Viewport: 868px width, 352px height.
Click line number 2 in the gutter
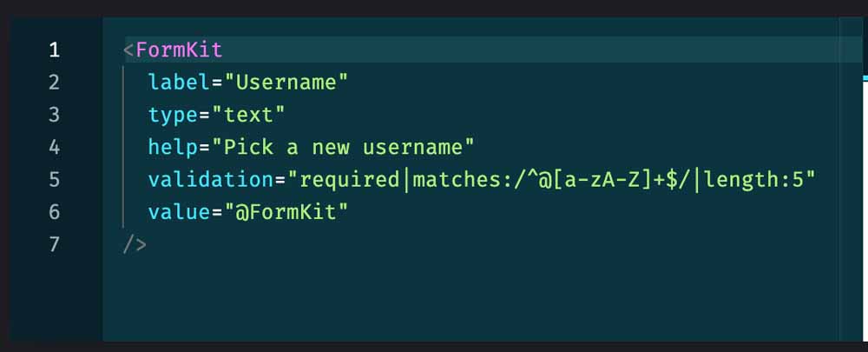(x=54, y=83)
